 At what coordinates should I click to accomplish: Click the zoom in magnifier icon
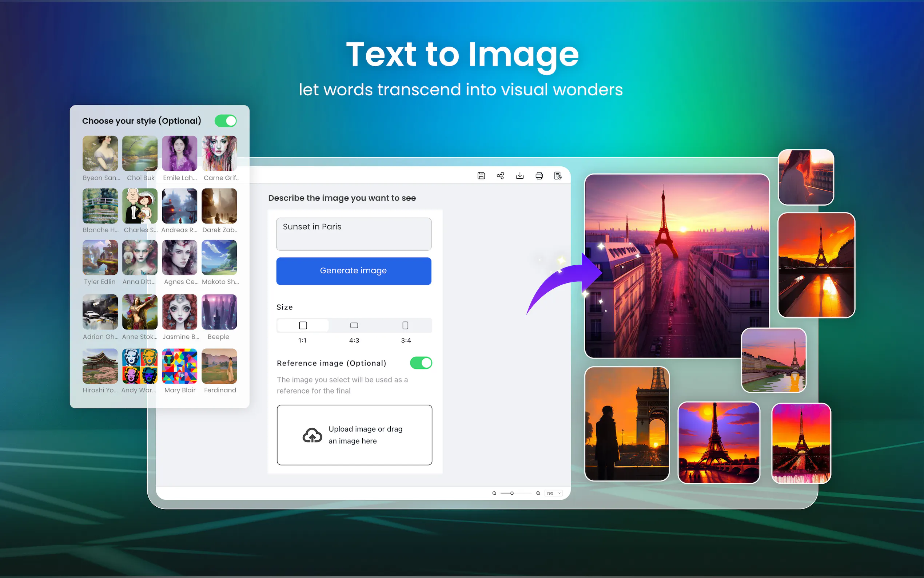pyautogui.click(x=538, y=493)
